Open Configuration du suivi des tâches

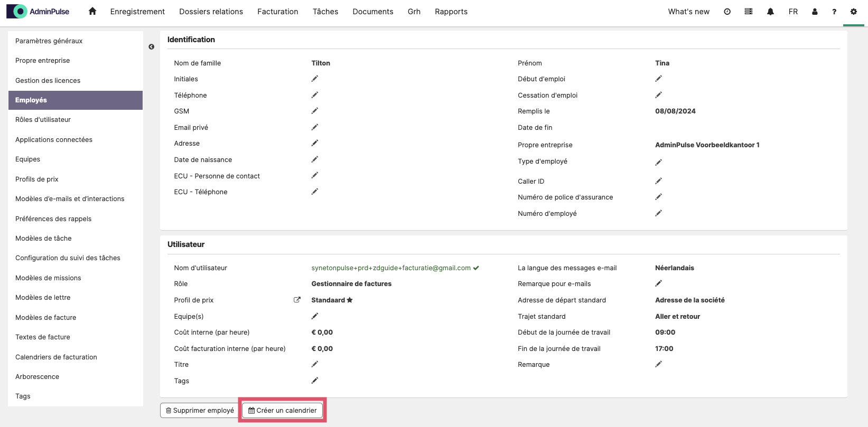pos(76,258)
